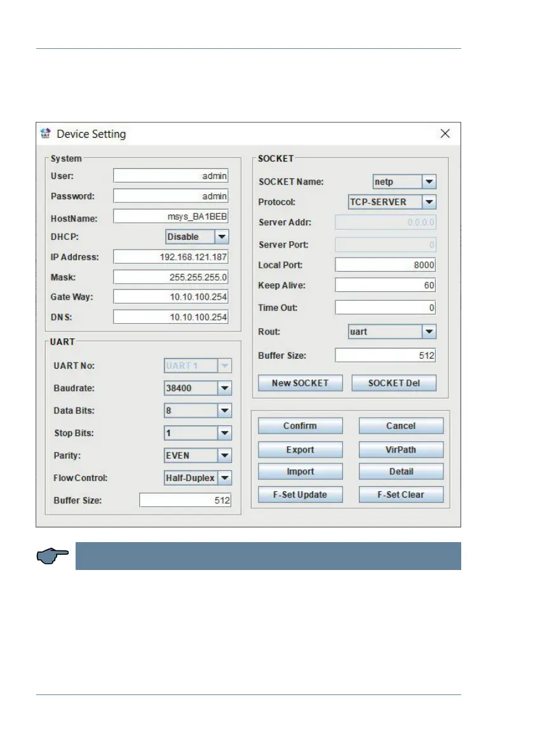
Task: Focus the IP Address input field
Action: (171, 257)
